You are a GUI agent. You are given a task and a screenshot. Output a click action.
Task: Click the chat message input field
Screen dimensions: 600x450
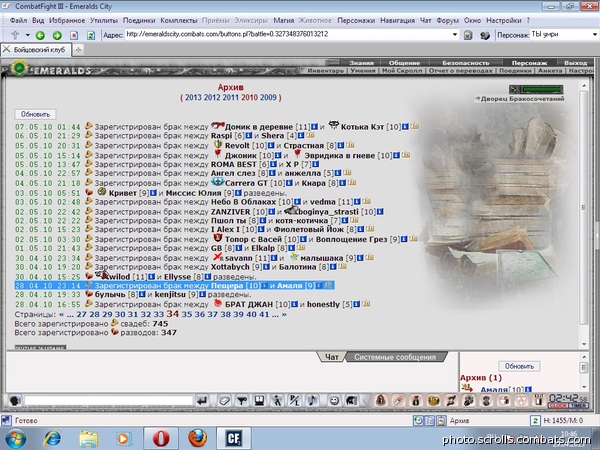[109, 401]
